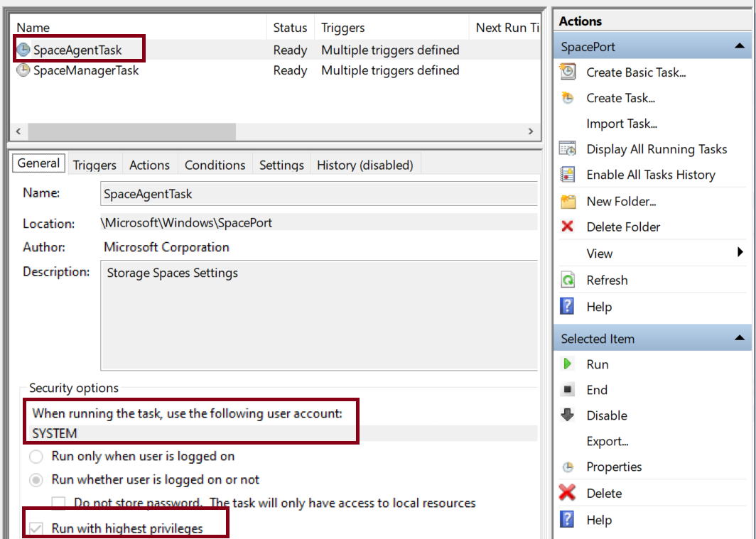Open the Conditions tab
The image size is (756, 539).
click(x=215, y=164)
